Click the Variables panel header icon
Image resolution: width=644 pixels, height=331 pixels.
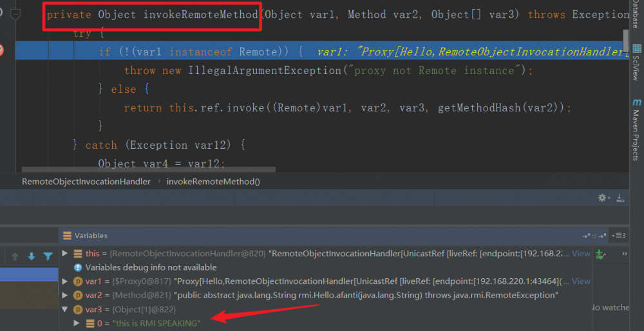(66, 236)
